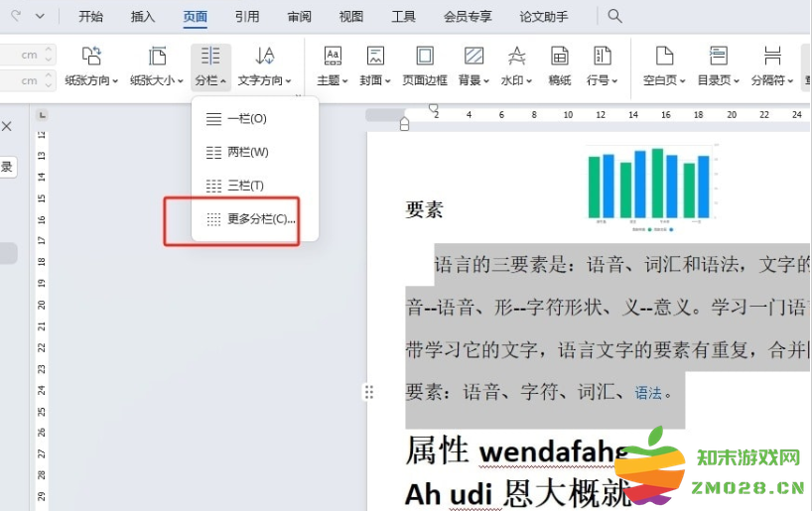Screen dimensions: 812x511
Task: Click the 语法 hyperlink in the document
Action: pos(648,393)
